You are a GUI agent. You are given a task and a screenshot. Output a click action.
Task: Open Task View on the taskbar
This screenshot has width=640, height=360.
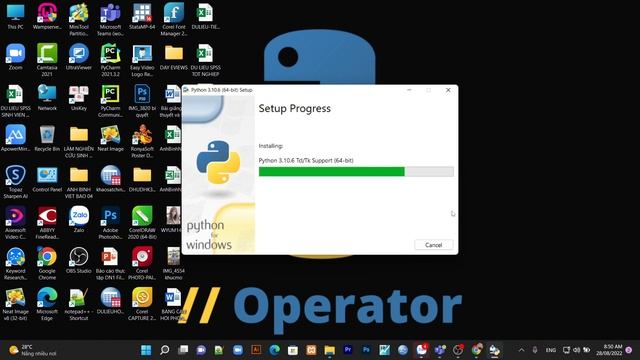point(183,350)
